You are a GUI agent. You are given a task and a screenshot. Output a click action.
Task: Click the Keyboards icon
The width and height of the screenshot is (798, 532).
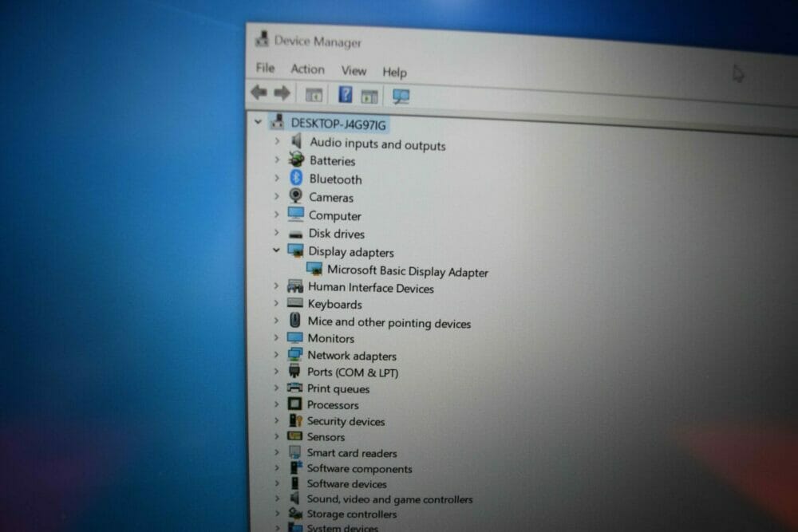click(x=295, y=303)
